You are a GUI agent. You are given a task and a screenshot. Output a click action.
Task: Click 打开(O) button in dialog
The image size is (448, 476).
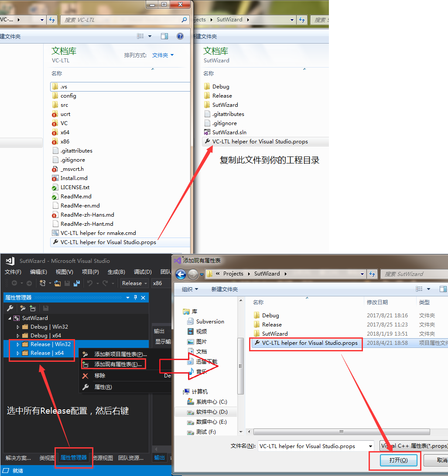coord(399,460)
